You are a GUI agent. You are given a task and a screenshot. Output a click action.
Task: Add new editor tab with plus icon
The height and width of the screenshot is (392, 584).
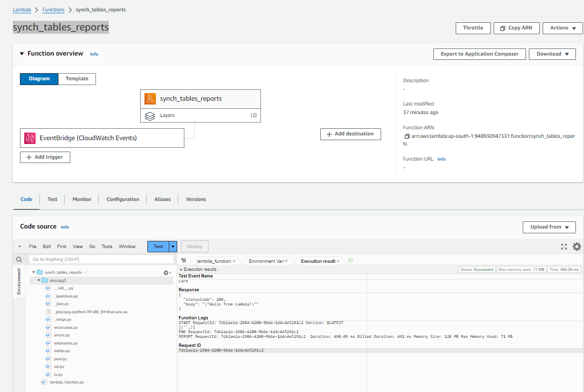point(350,260)
